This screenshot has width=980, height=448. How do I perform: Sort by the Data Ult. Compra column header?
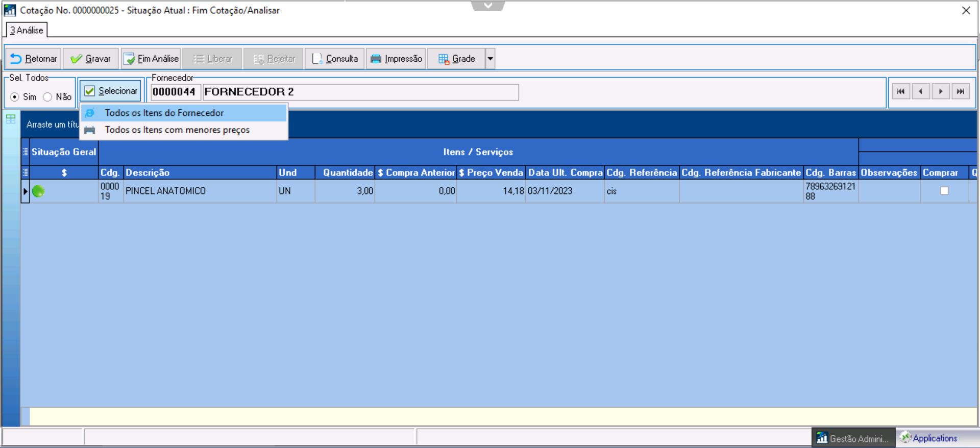(565, 172)
